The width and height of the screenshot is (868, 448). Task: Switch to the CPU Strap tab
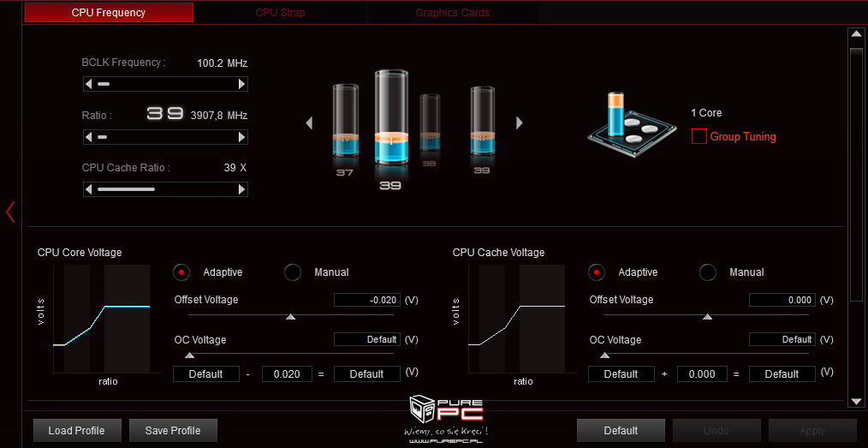point(280,13)
